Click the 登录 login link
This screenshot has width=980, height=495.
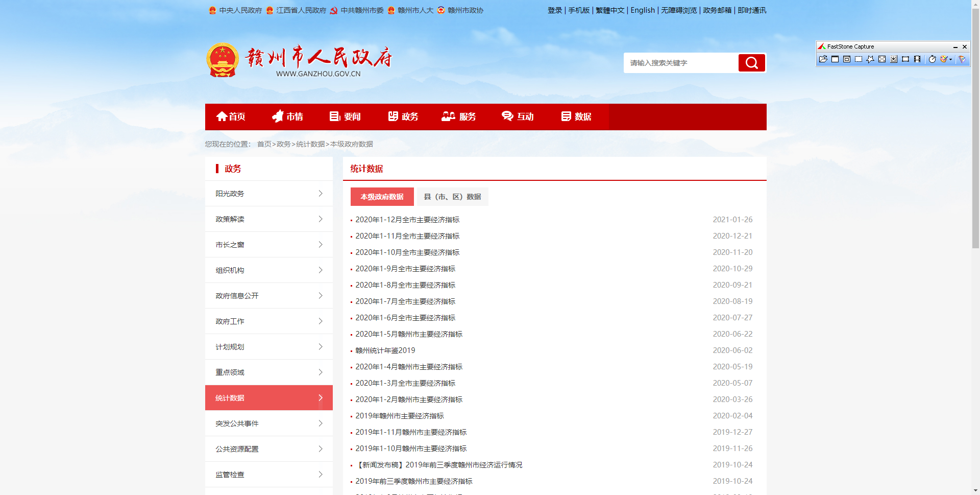(x=555, y=10)
